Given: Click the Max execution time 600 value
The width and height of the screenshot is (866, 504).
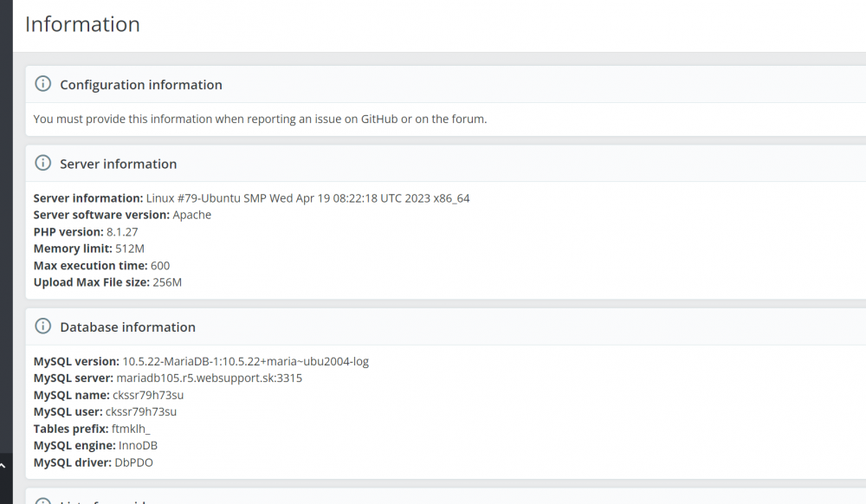Looking at the screenshot, I should [160, 266].
